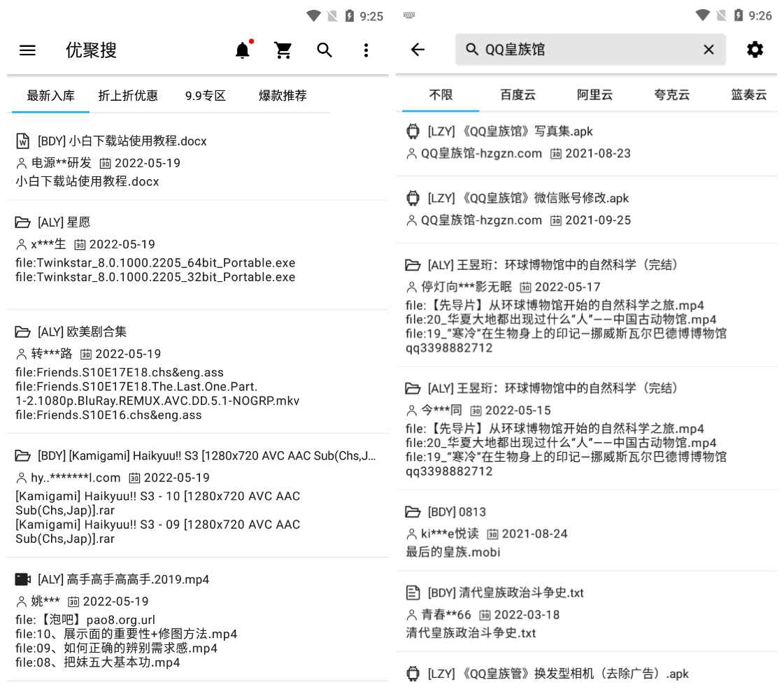Open notifications bell icon
This screenshot has height=696, width=784.
(x=243, y=50)
